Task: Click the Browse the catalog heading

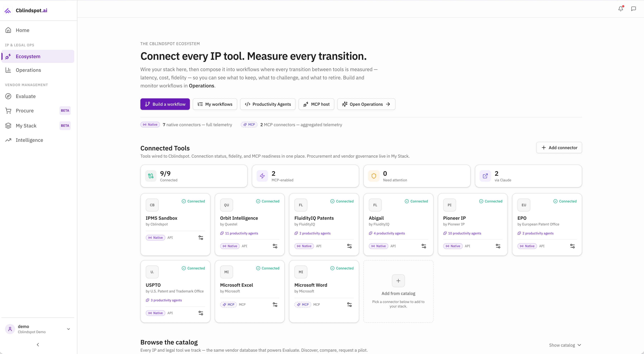Action: [169, 342]
